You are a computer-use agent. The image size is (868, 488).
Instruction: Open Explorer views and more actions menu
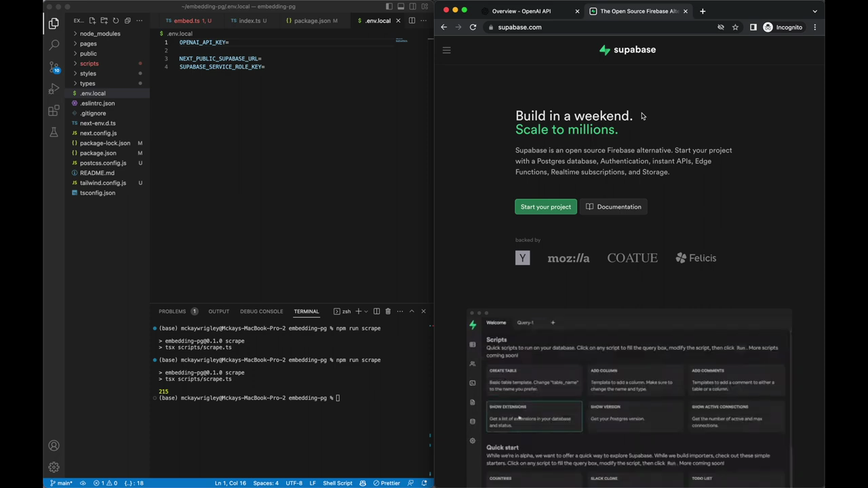140,20
